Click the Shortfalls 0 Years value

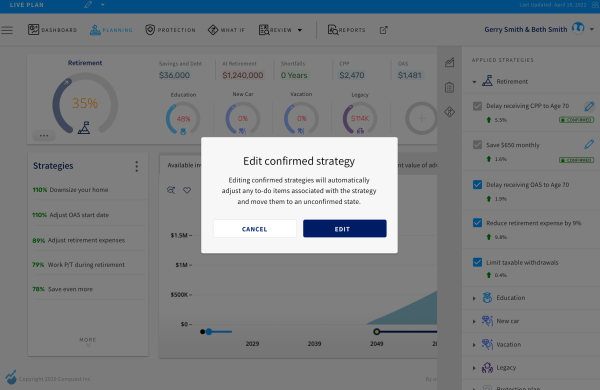pyautogui.click(x=294, y=75)
